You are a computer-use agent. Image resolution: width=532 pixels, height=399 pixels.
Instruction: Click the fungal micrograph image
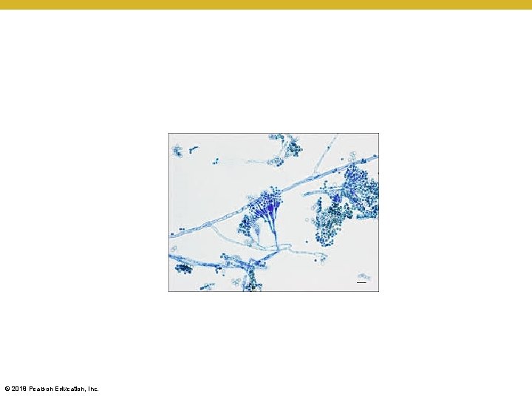[273, 212]
